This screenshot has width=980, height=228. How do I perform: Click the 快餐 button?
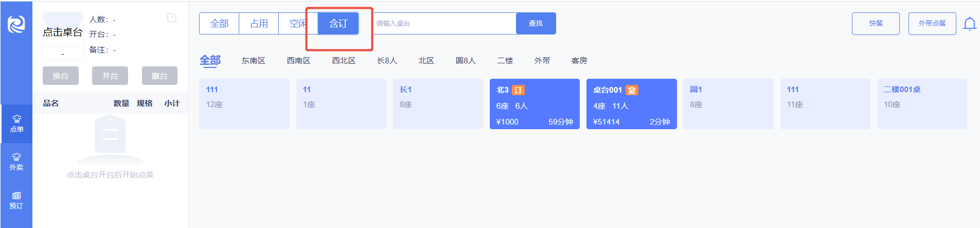876,24
